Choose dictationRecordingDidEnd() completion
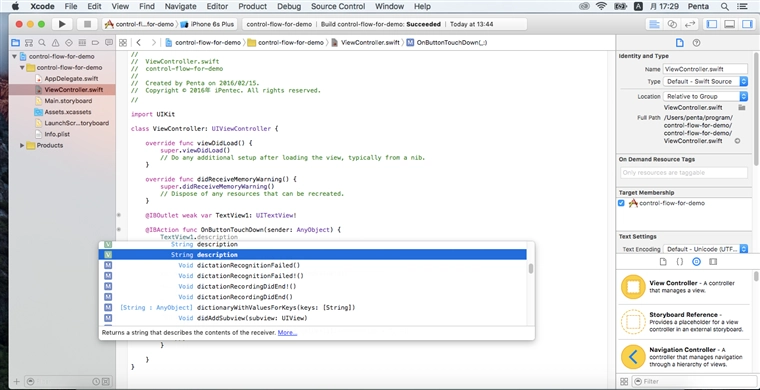Image resolution: width=760 pixels, height=390 pixels. tap(313, 297)
